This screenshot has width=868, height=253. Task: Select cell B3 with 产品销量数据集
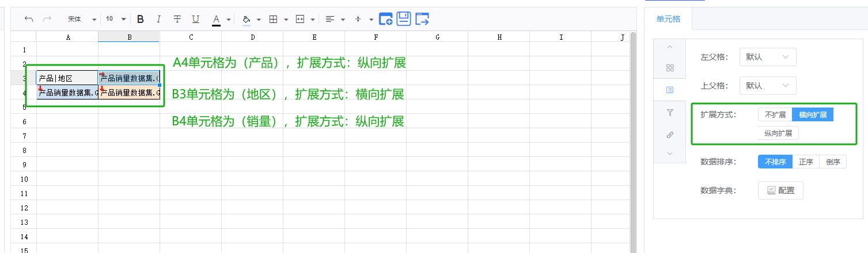(x=129, y=78)
